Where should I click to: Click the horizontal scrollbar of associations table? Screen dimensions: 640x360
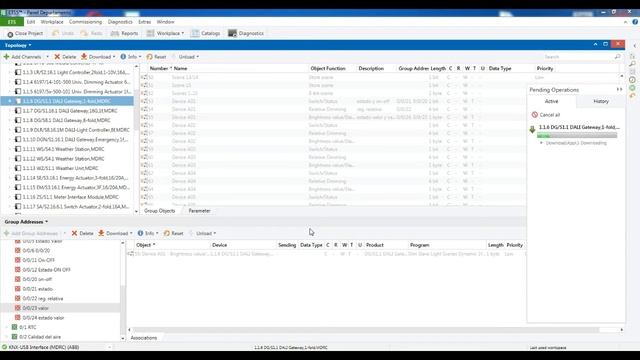(x=366, y=330)
